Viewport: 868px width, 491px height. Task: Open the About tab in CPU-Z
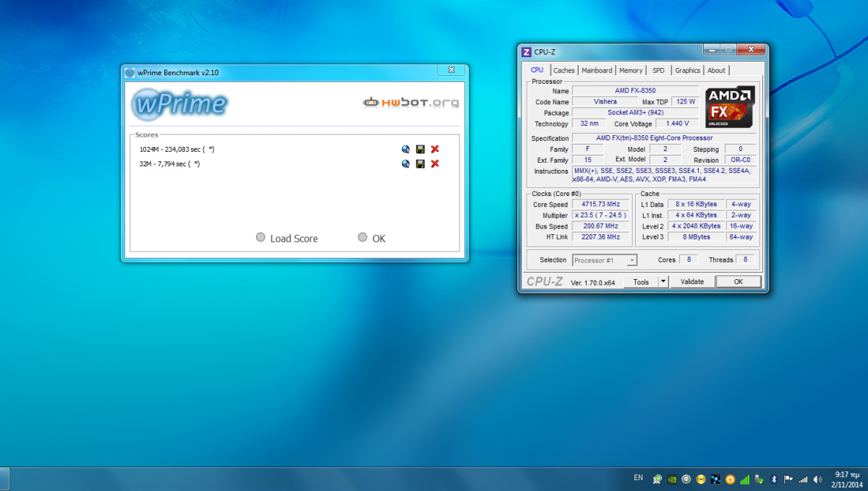pyautogui.click(x=716, y=70)
